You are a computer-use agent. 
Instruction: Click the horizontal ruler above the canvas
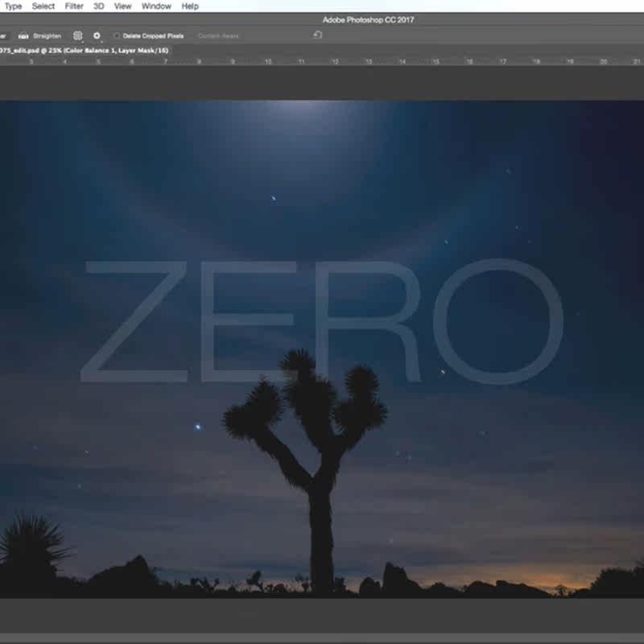pos(322,60)
